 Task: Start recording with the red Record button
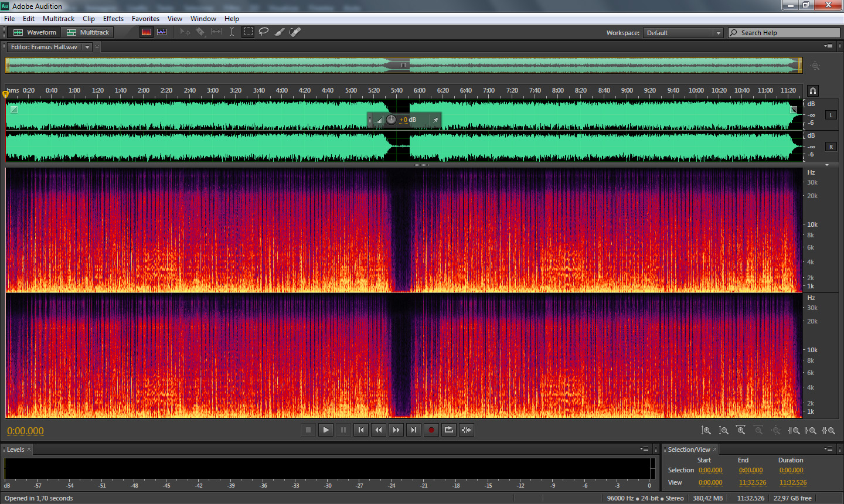[x=431, y=430]
